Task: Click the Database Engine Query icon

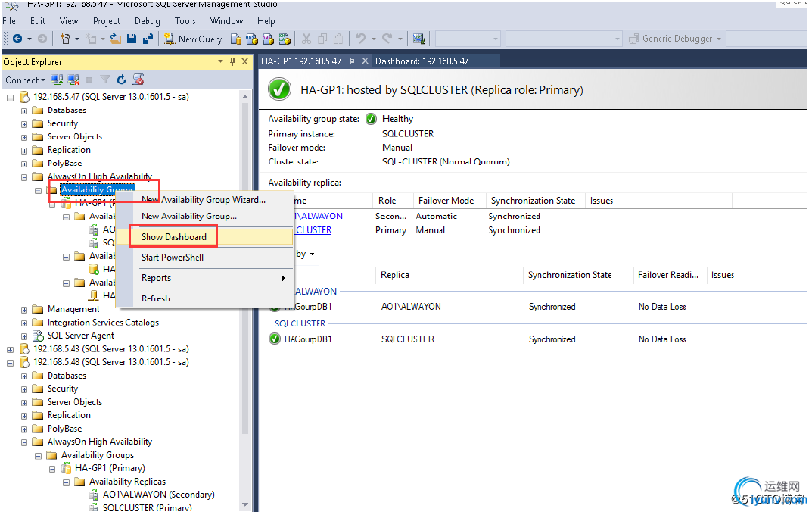Action: point(235,39)
